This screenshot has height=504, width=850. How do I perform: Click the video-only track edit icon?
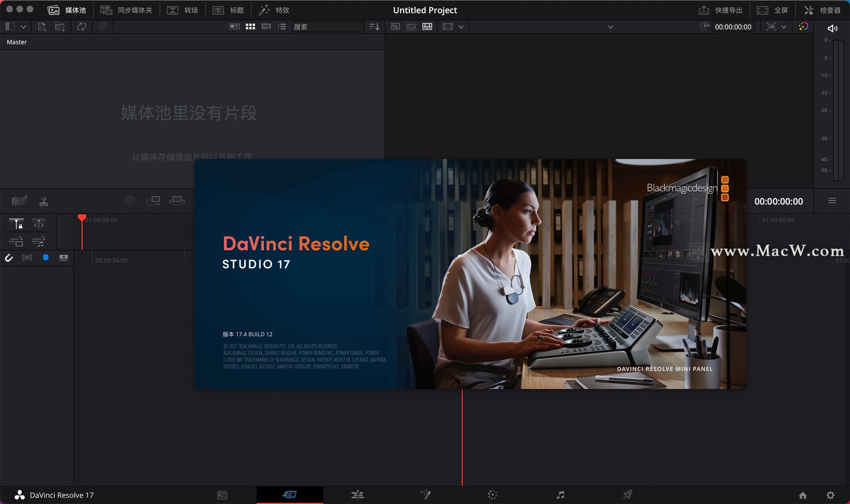pos(16,242)
